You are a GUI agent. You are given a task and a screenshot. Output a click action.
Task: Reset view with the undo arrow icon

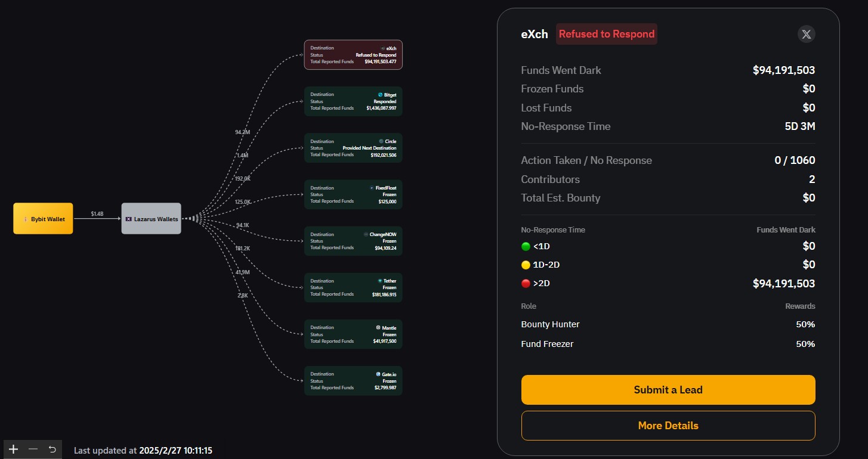tap(52, 449)
